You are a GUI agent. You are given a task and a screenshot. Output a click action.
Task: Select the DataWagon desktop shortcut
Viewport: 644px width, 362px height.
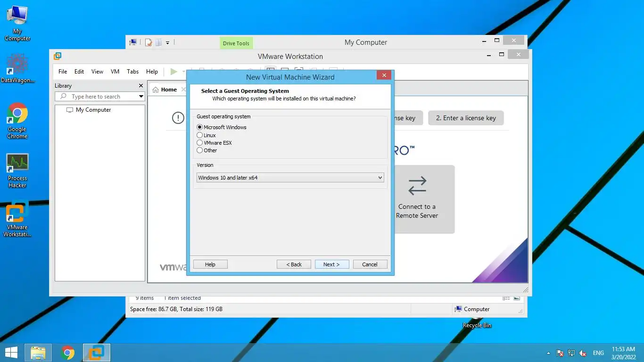(17, 68)
